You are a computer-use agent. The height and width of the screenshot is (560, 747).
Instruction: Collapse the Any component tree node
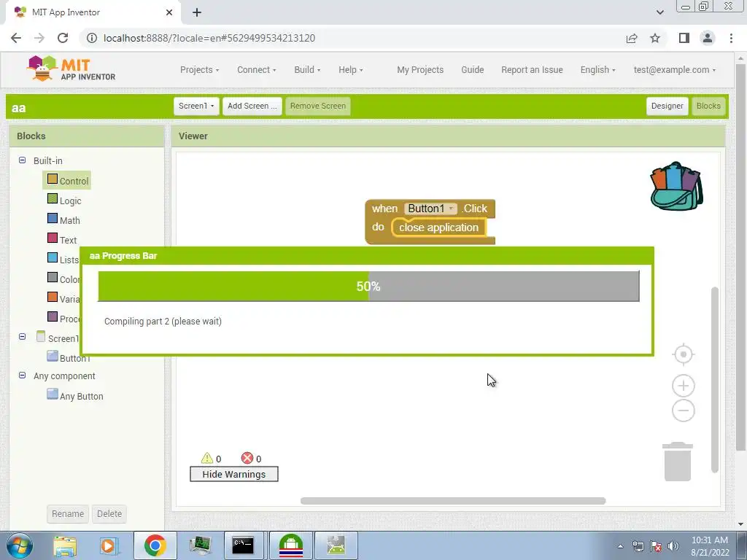point(22,376)
